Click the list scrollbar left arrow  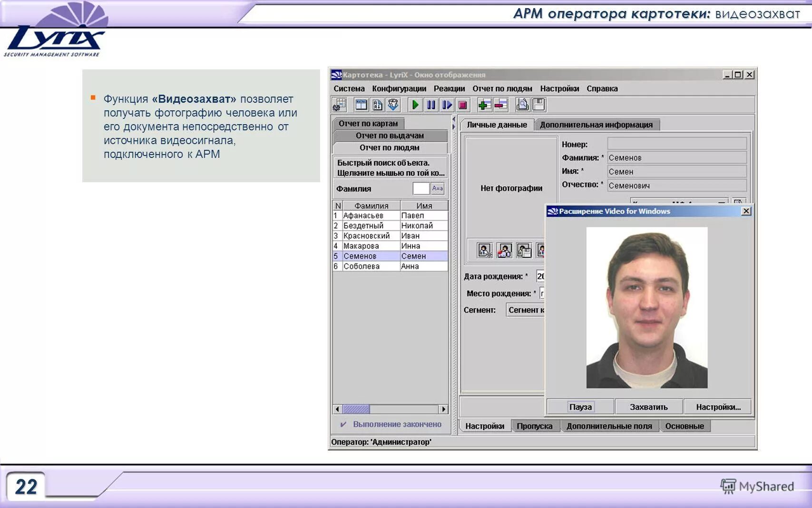pos(338,409)
